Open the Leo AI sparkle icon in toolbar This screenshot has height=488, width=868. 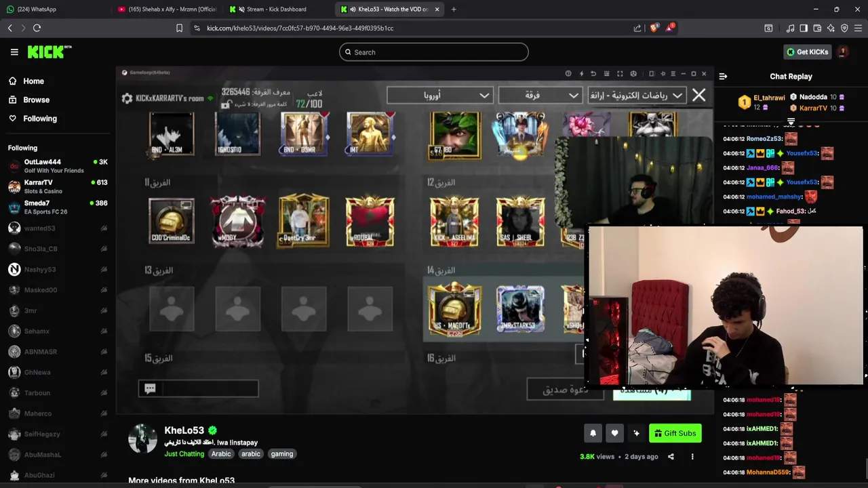point(831,28)
